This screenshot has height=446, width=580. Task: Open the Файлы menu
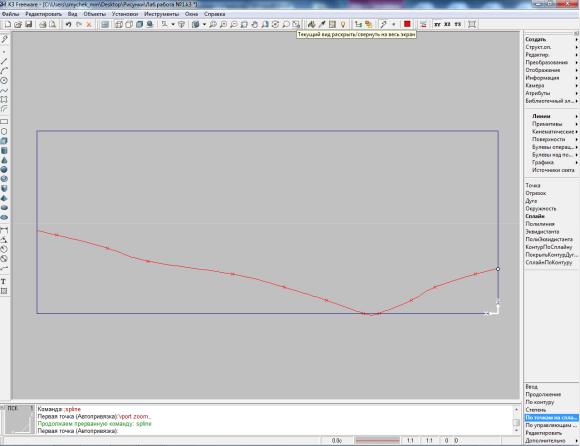point(10,14)
